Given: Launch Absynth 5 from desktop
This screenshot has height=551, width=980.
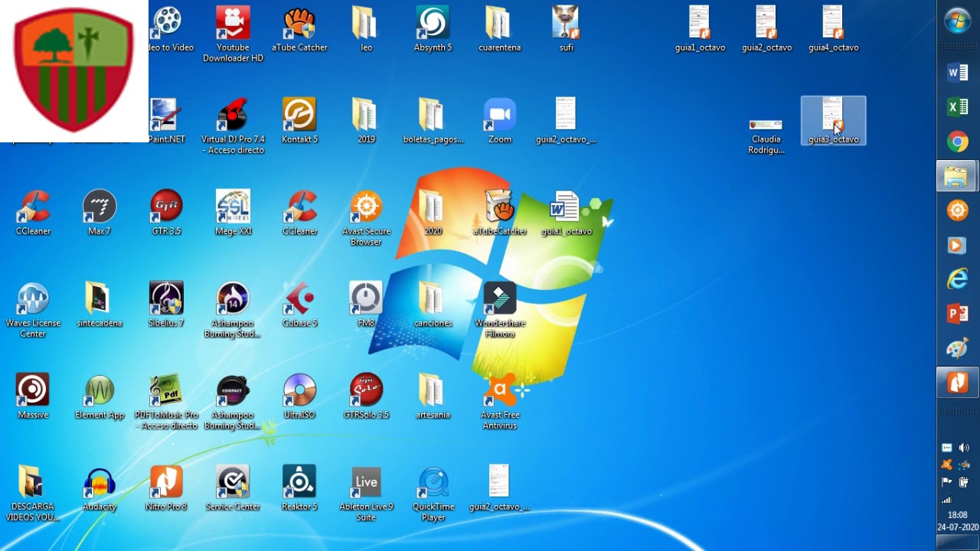Looking at the screenshot, I should pyautogui.click(x=433, y=28).
